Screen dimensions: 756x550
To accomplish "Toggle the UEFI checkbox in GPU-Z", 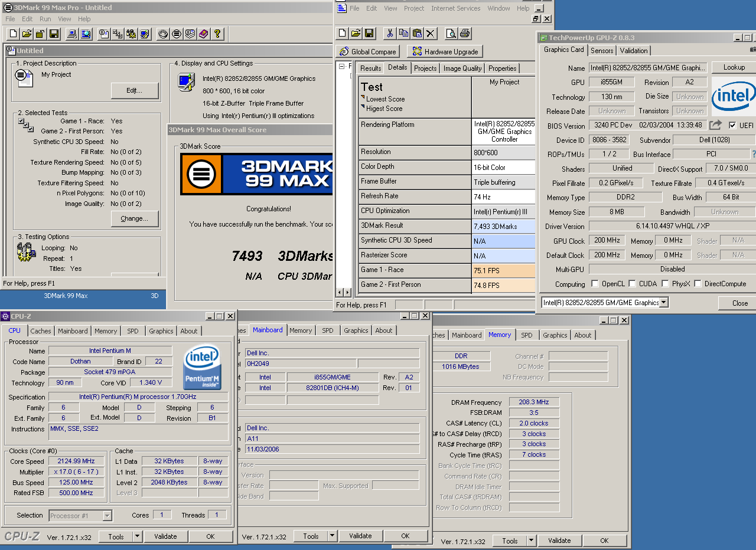I will tap(732, 125).
